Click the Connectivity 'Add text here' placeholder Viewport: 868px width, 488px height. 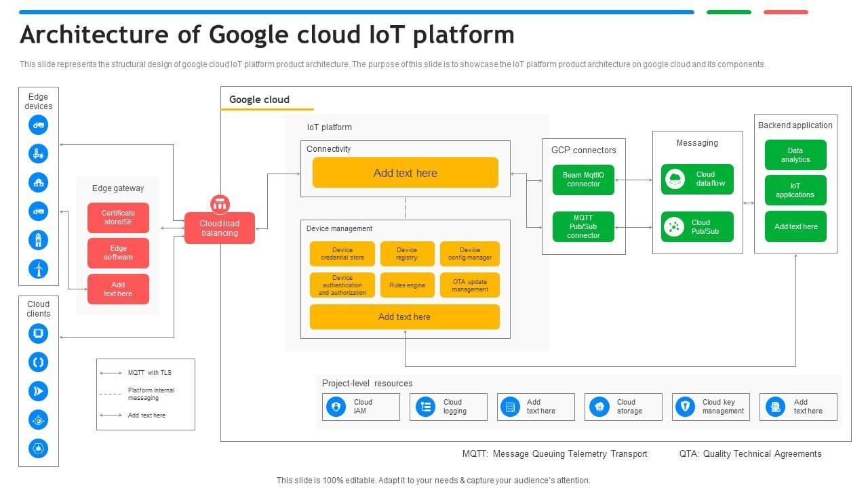[x=405, y=173]
